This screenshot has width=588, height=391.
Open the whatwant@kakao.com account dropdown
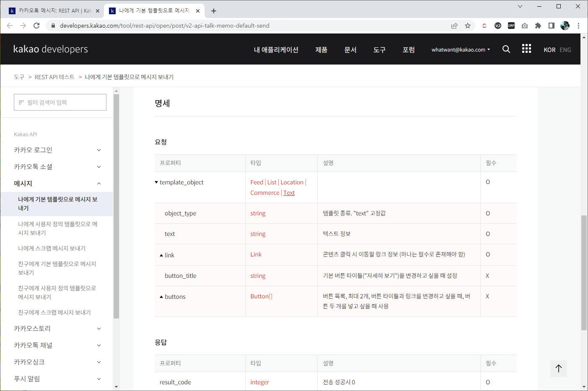(461, 49)
